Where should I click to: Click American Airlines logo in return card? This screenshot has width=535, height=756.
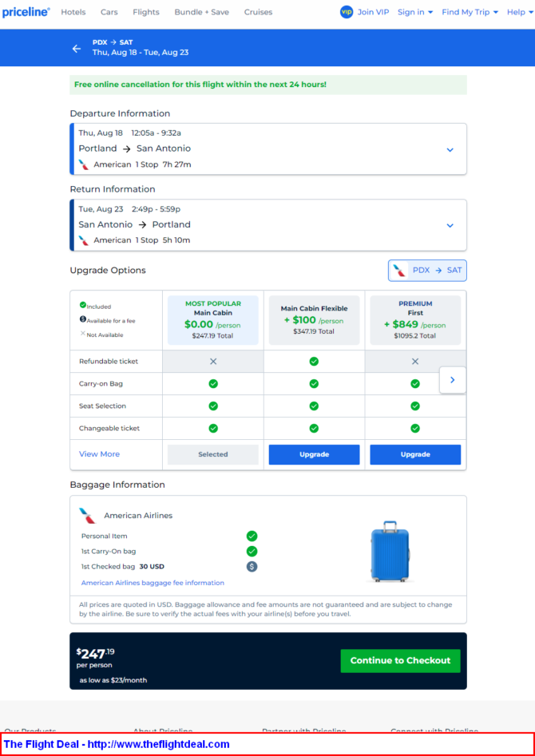pos(84,240)
